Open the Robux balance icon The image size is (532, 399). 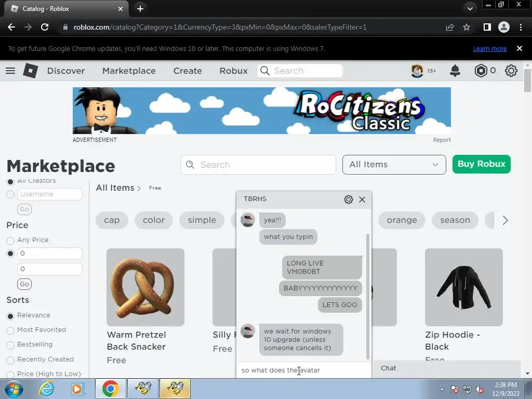click(x=481, y=71)
